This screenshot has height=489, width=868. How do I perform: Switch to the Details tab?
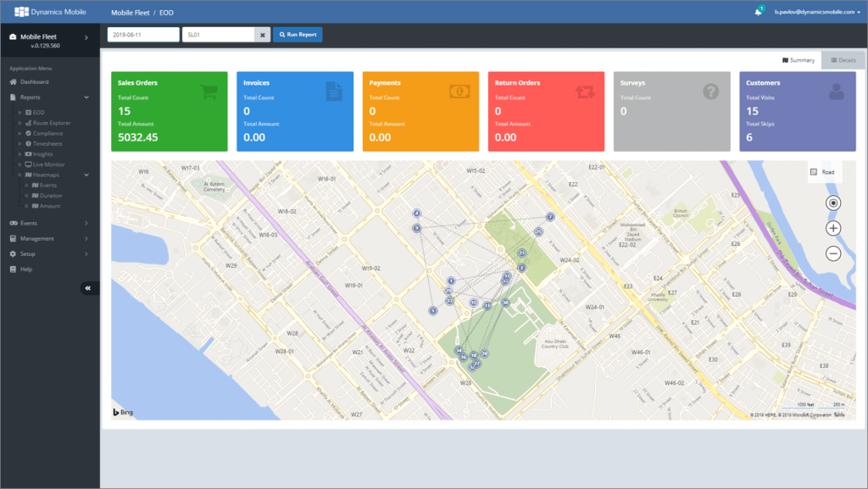(843, 60)
